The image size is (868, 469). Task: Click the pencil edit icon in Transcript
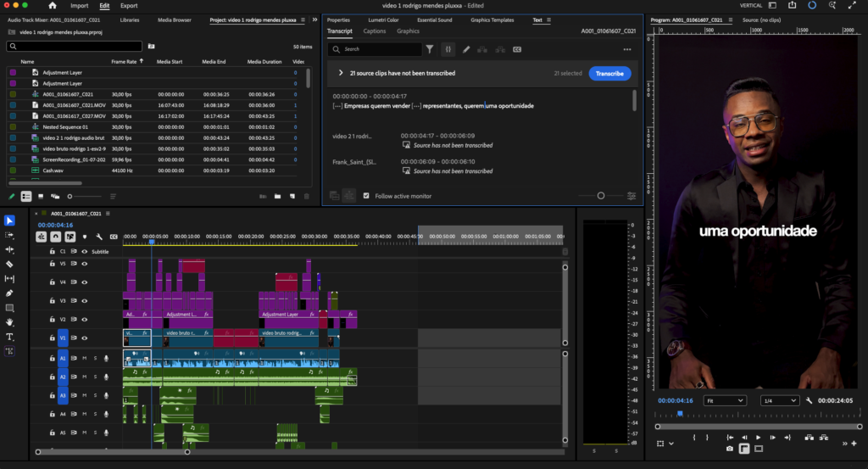coord(466,49)
